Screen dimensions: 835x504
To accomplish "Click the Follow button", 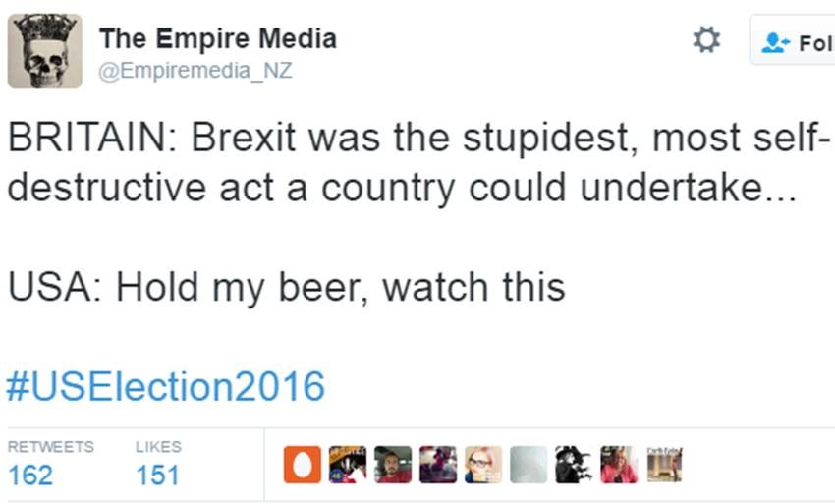I will click(794, 41).
